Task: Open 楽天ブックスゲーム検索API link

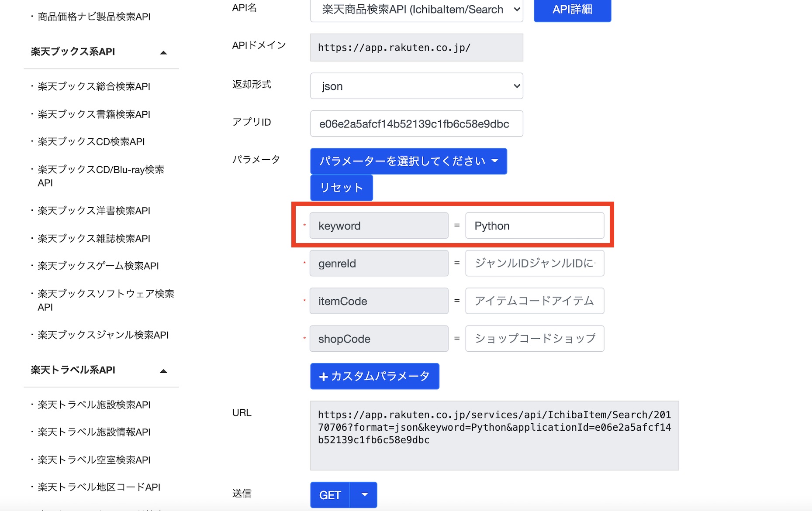Action: pos(98,266)
